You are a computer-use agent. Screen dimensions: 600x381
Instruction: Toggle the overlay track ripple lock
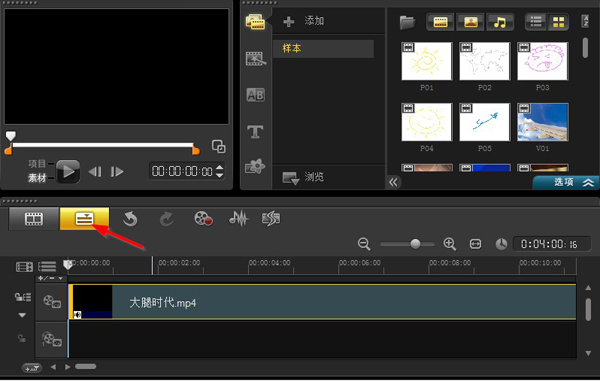[21, 338]
